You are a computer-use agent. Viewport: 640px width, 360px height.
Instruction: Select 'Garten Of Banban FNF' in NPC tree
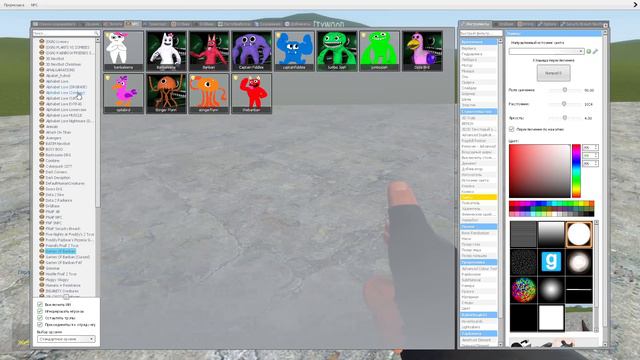click(64, 262)
